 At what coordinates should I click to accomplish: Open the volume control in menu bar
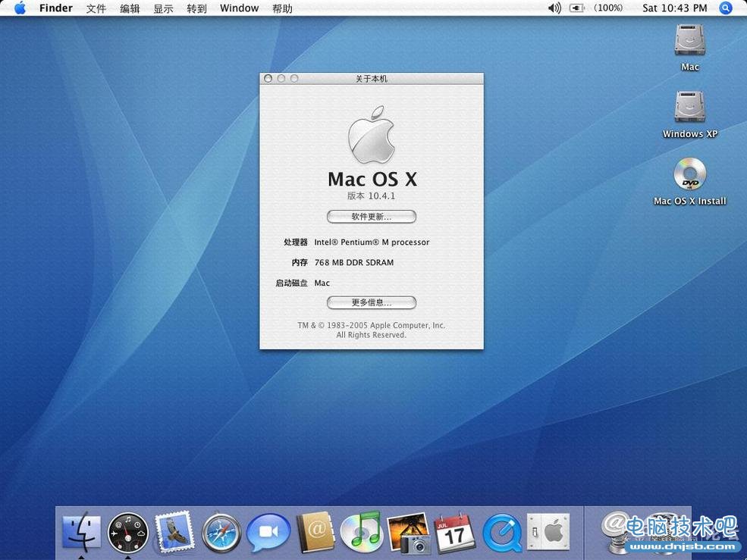[x=554, y=8]
